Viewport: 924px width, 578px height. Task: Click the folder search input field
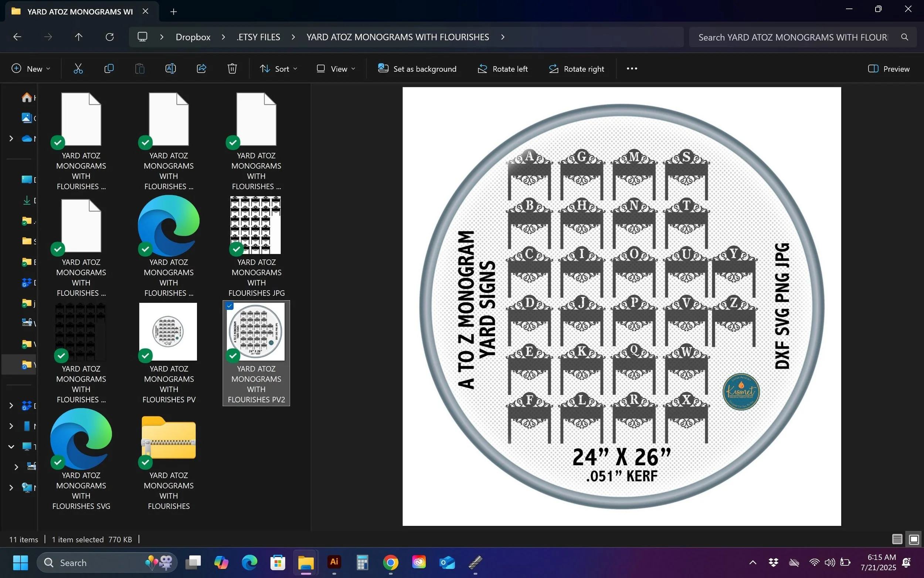[793, 37]
